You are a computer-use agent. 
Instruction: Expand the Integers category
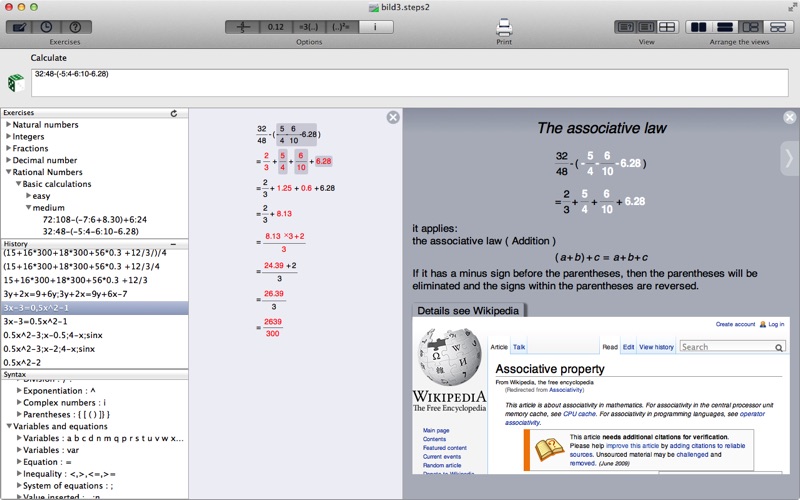(x=8, y=136)
